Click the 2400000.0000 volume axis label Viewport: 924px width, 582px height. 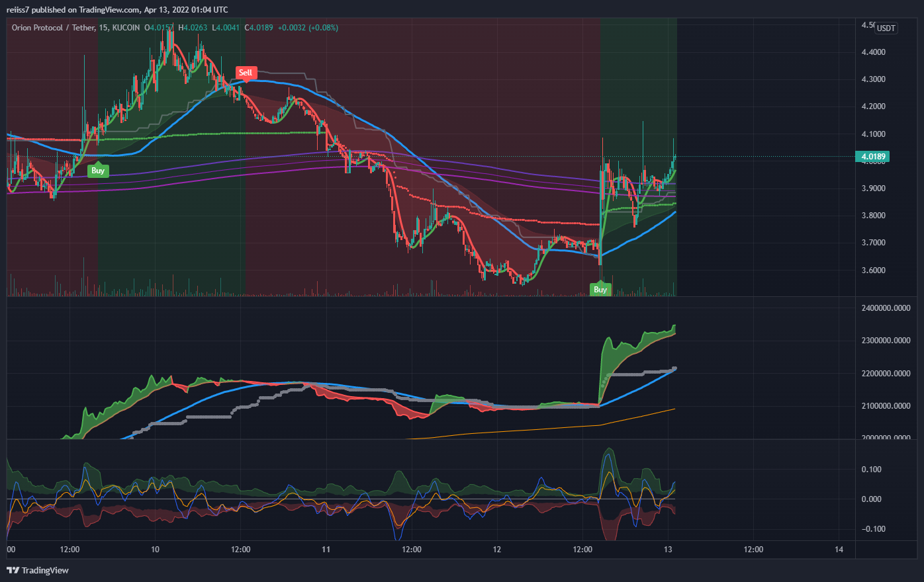(x=886, y=308)
